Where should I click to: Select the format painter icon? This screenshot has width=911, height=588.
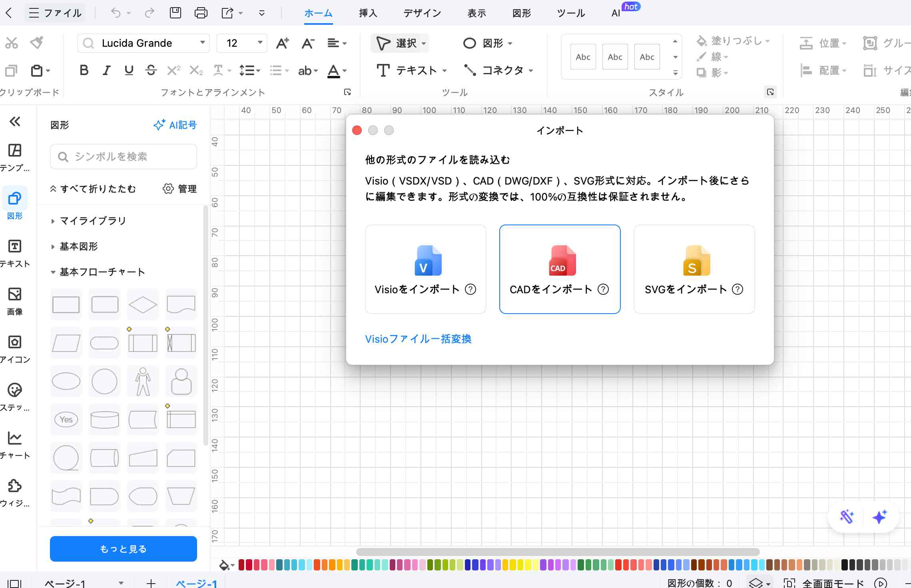coord(37,42)
